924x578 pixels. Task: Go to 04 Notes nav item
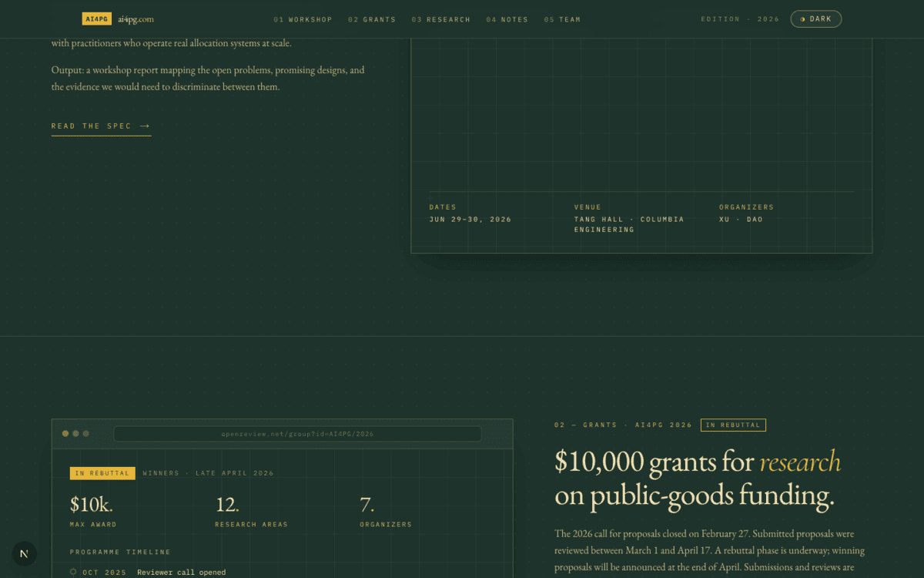[507, 19]
